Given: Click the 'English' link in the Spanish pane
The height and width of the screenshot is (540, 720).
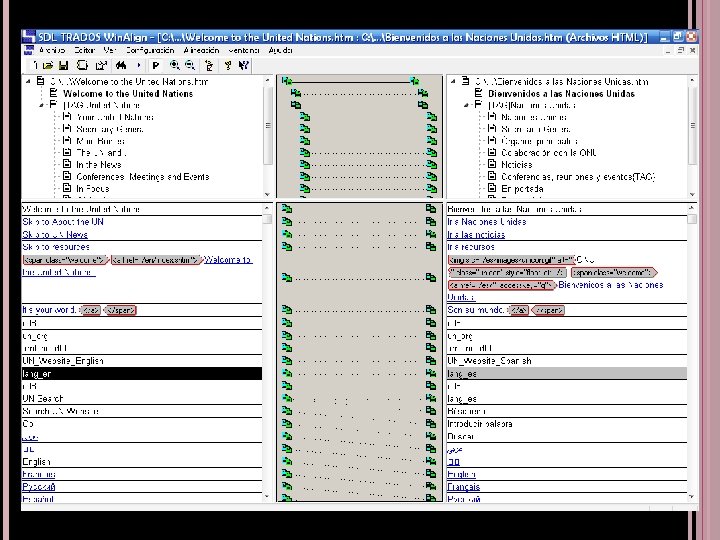Looking at the screenshot, I should [x=461, y=474].
